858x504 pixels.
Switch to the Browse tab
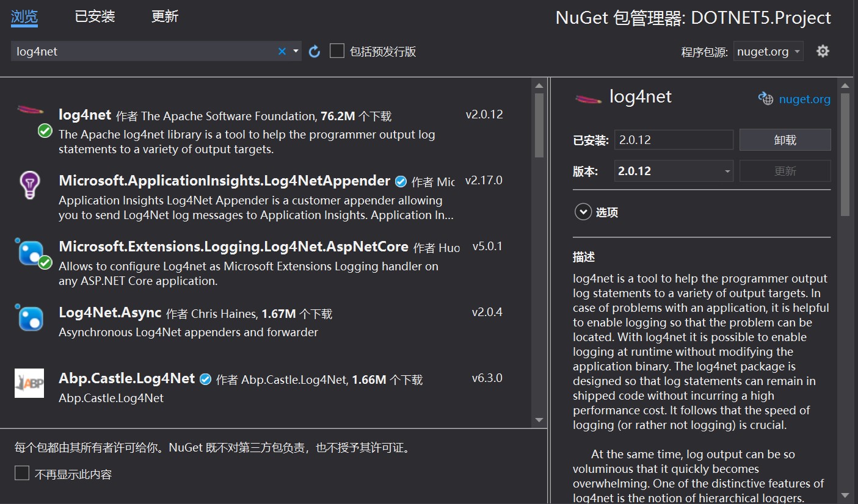[x=24, y=16]
